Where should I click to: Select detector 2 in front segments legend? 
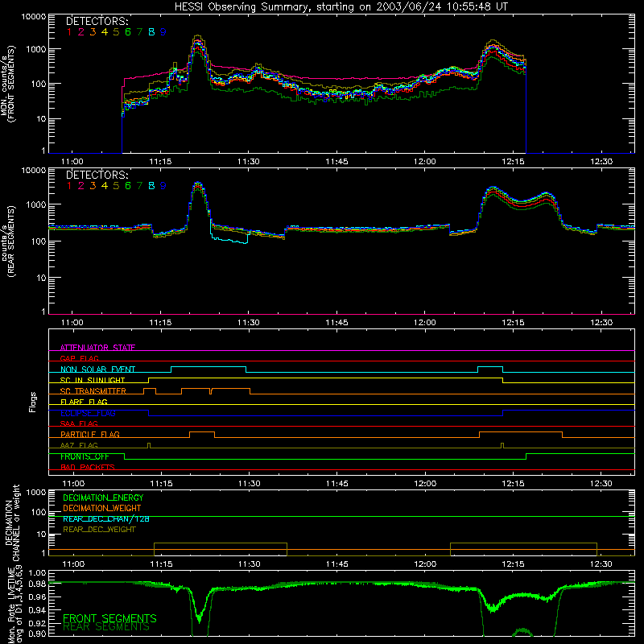(81, 31)
